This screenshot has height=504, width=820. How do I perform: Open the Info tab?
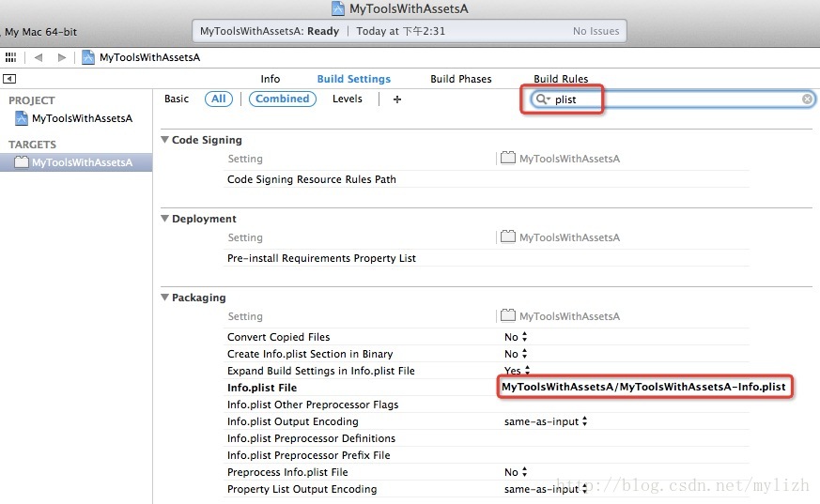[x=271, y=79]
